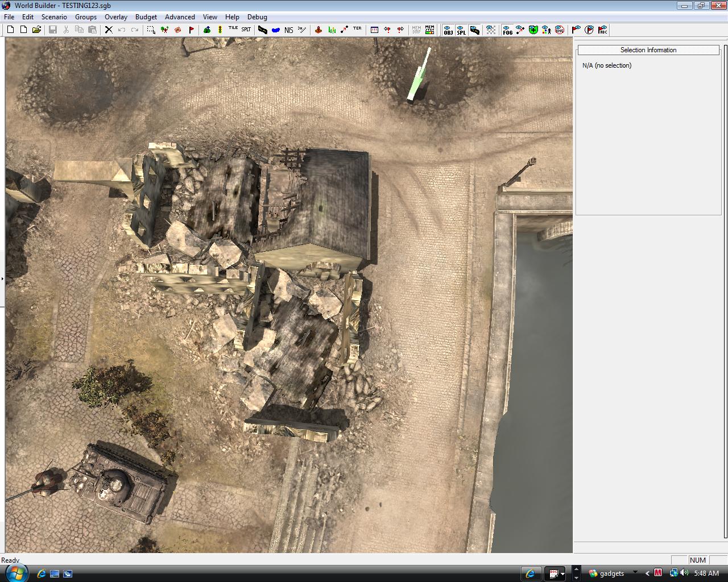The image size is (728, 582).
Task: Open the MEM STAT memory statistics
Action: point(429,30)
